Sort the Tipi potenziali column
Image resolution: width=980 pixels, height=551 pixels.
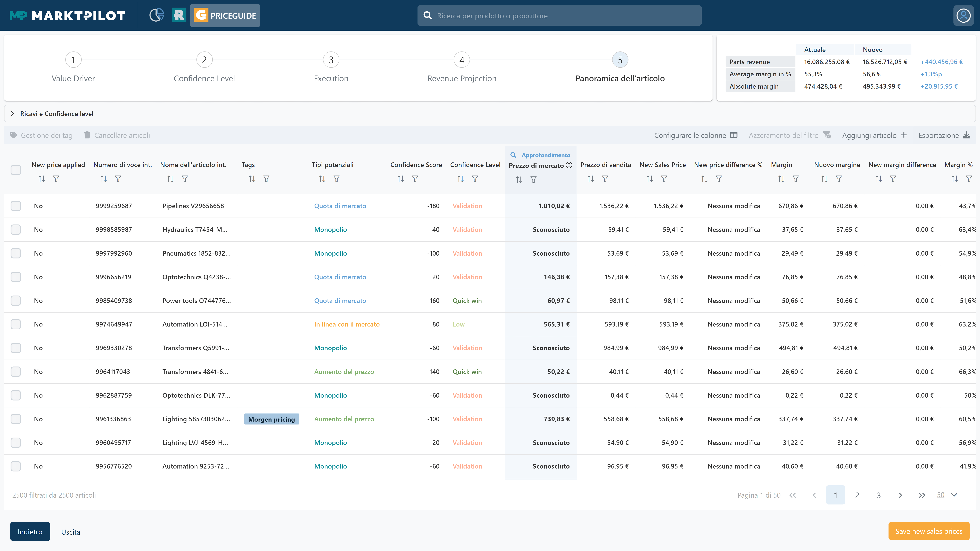pos(322,179)
